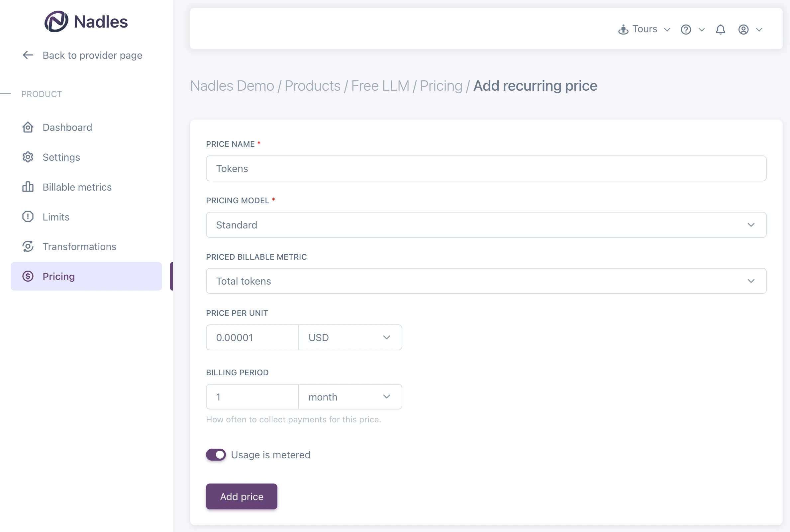Change billing period unit via month dropdown
This screenshot has width=790, height=532.
(350, 396)
